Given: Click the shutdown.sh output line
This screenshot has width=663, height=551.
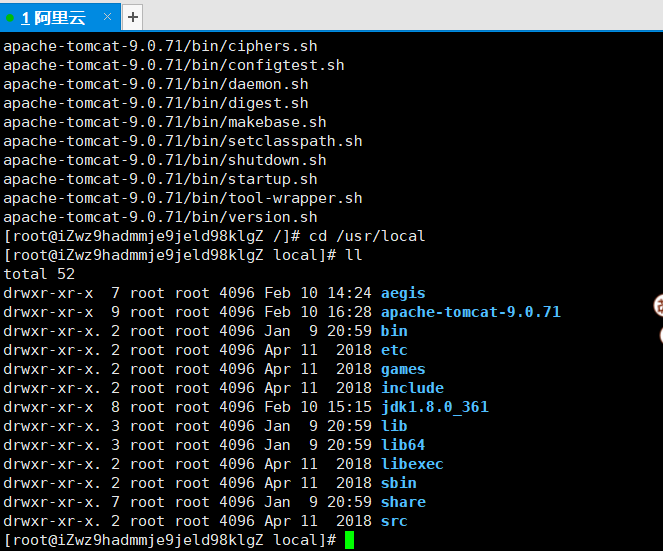Looking at the screenshot, I should [165, 160].
